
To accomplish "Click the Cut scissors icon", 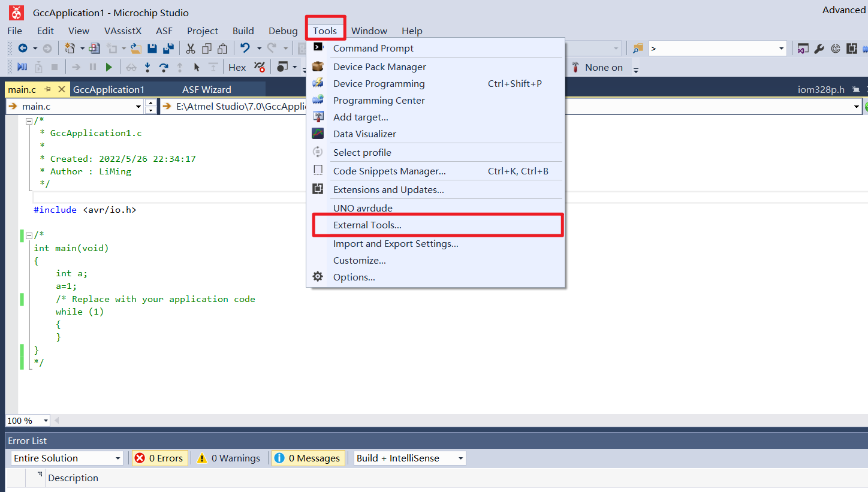I will tap(191, 49).
